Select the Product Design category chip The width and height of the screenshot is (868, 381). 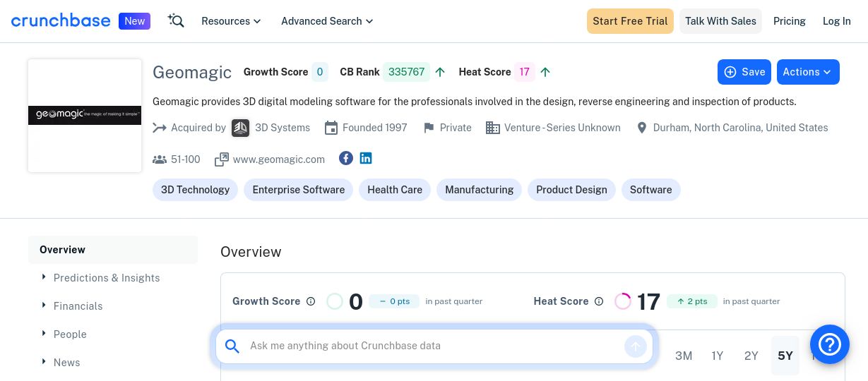(x=571, y=190)
